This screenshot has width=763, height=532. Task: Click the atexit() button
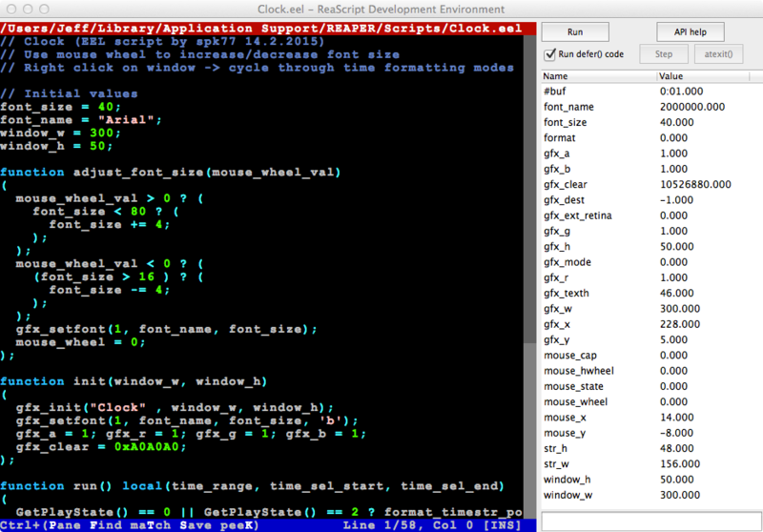718,54
